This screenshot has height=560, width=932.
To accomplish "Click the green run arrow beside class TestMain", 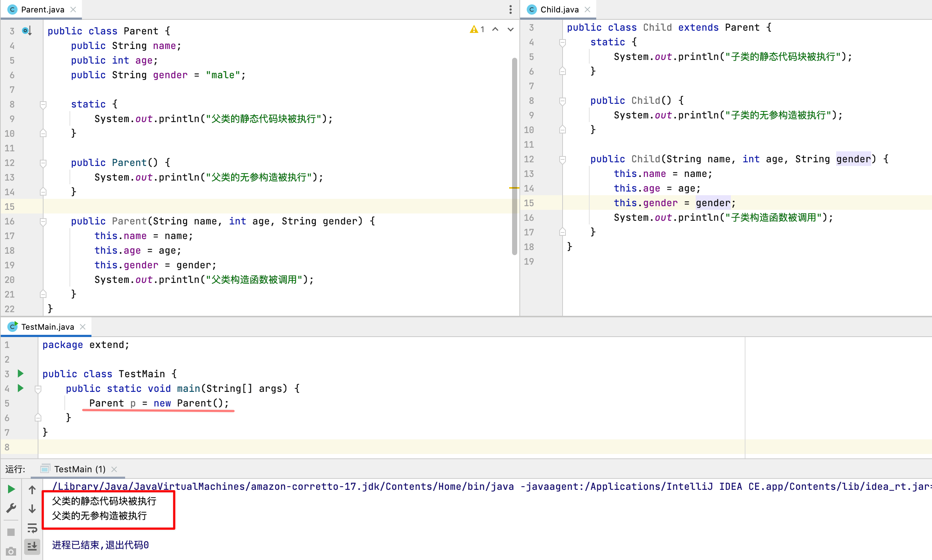I will click(x=20, y=374).
